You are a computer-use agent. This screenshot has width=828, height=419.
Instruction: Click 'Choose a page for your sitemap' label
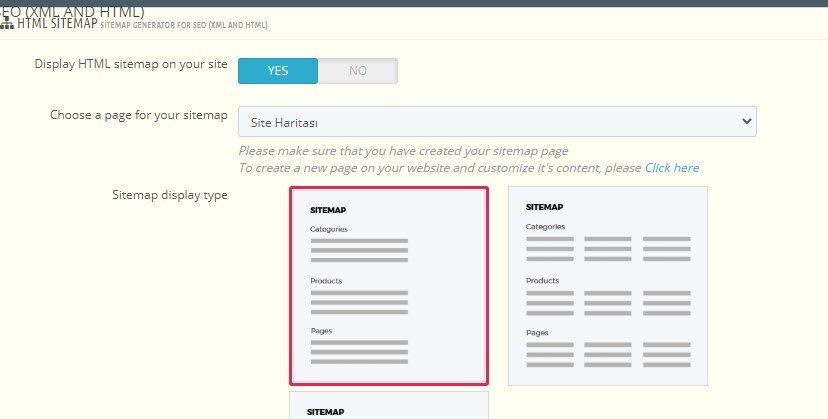click(x=139, y=115)
